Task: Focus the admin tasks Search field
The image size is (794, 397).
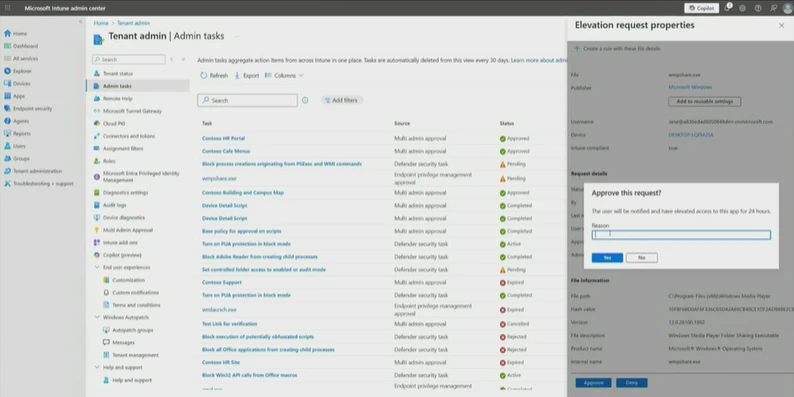Action: pos(248,100)
